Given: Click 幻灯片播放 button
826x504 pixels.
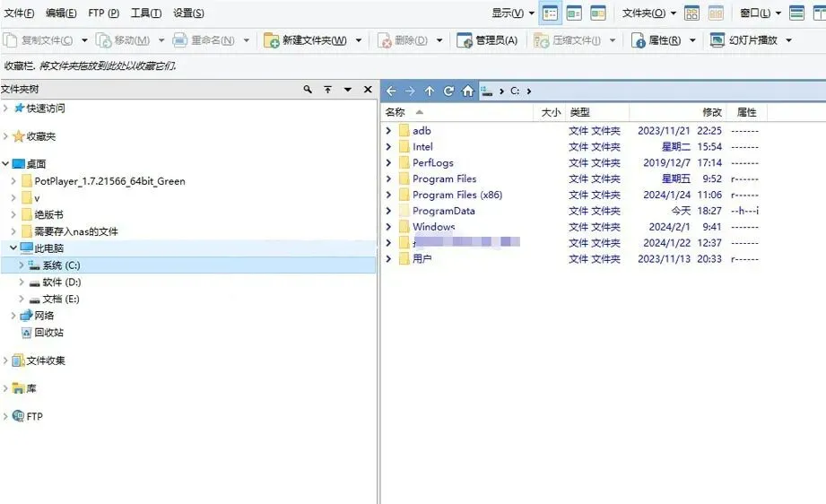Looking at the screenshot, I should click(743, 40).
